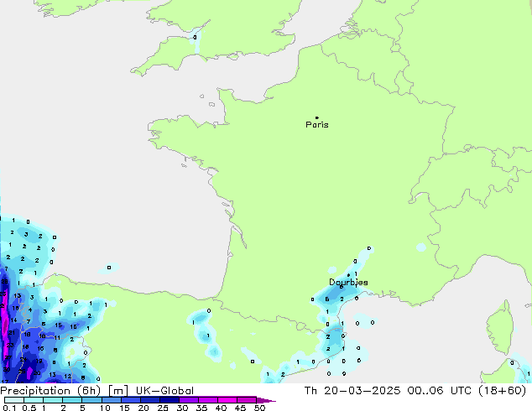
Task: Pick the legend swatch between 1 and 2
Action: point(53,400)
